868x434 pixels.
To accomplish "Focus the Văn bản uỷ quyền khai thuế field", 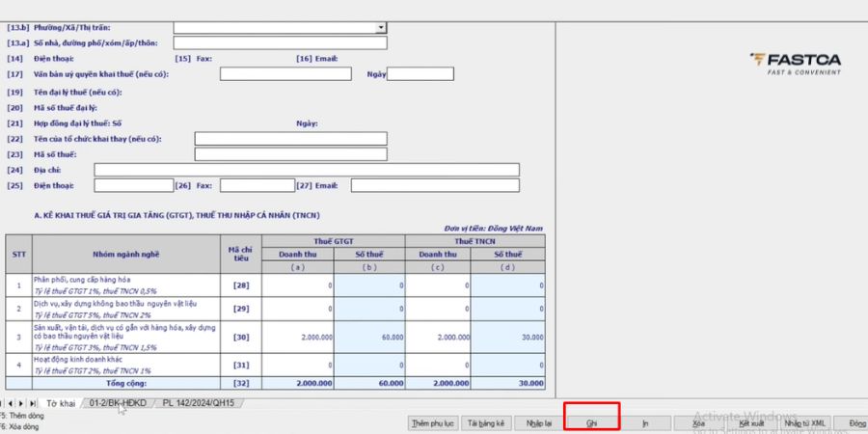I will tap(285, 74).
